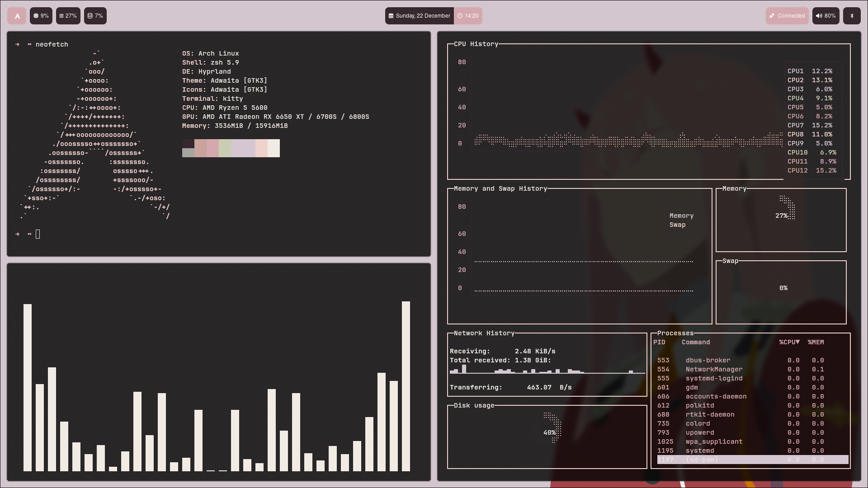868x488 pixels.
Task: Click the CPU usage 9% indicator
Action: (x=41, y=16)
